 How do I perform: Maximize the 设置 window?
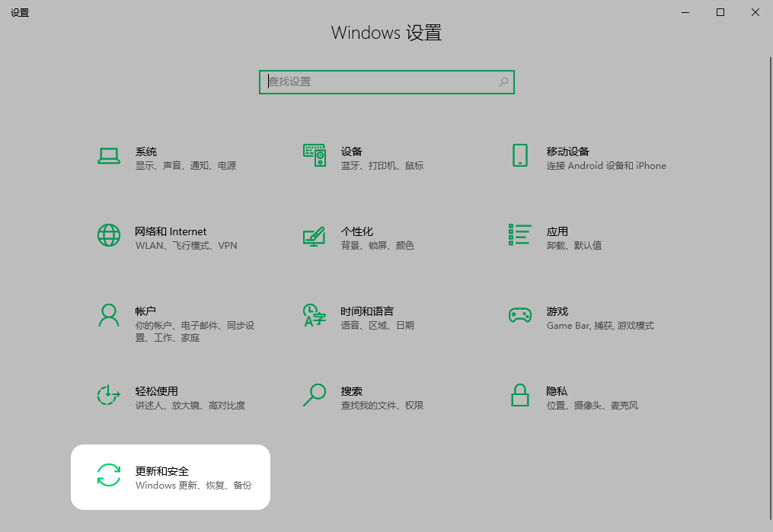[720, 12]
